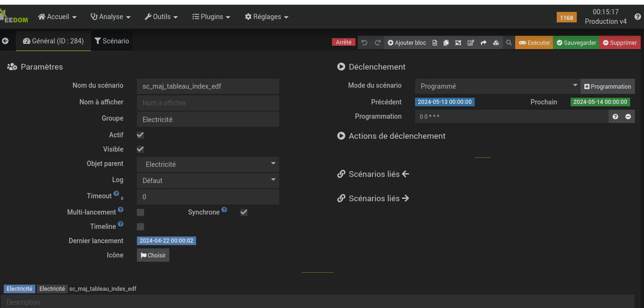Click the share/export arrow icon
Viewport: 644px width, 308px height.
pyautogui.click(x=483, y=43)
